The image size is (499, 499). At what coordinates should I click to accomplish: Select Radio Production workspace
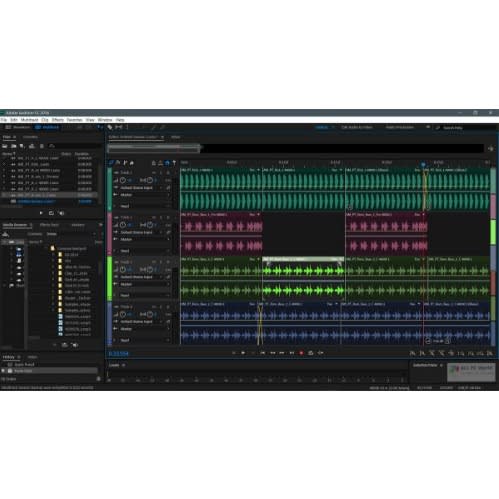(x=400, y=127)
